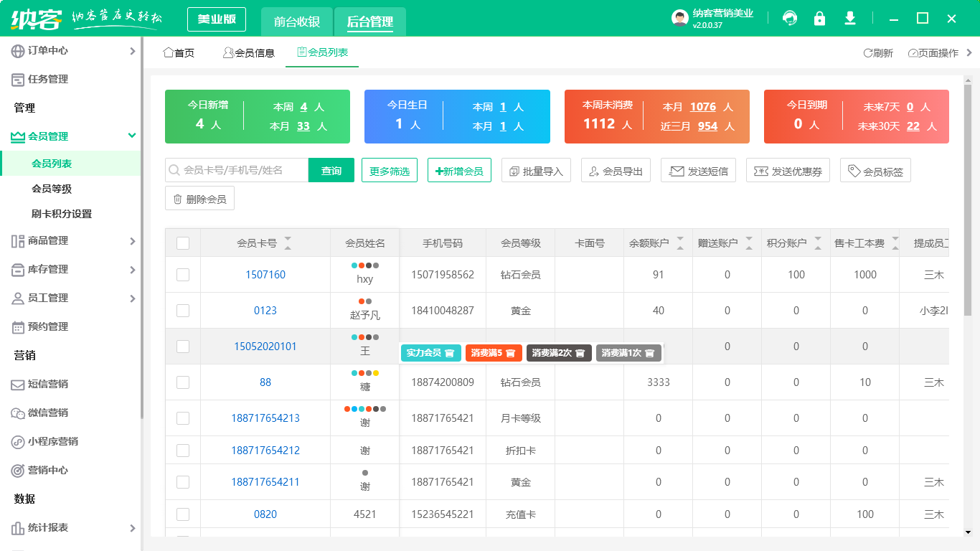Check the row for card 188717654211

tap(183, 482)
